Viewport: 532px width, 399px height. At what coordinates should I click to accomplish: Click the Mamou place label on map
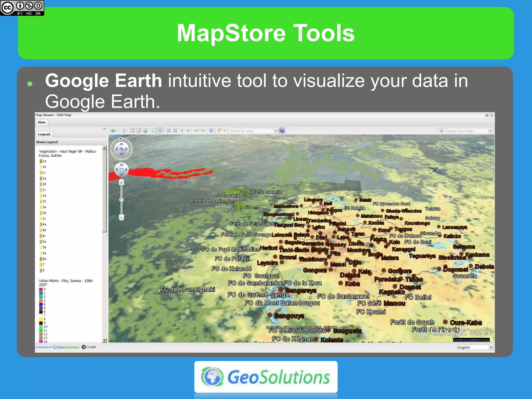(394, 303)
